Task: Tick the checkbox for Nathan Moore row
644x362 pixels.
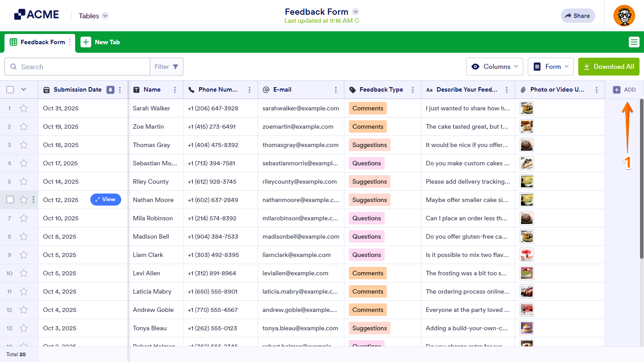Action: 10,200
